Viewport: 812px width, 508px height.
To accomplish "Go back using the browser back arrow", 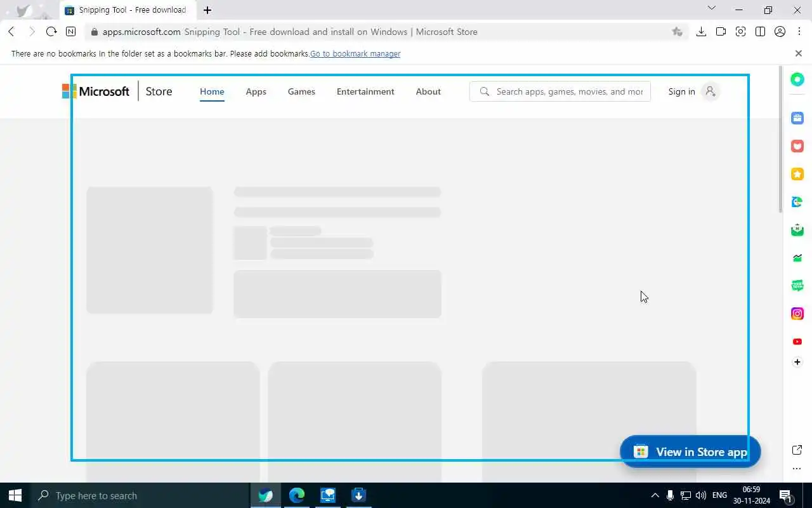I will pos(11,32).
